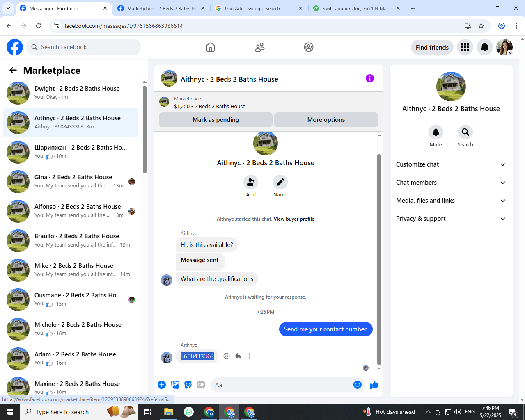Open WhatsApp from the taskbar
Viewport: 525px width, 420px height.
[x=189, y=412]
